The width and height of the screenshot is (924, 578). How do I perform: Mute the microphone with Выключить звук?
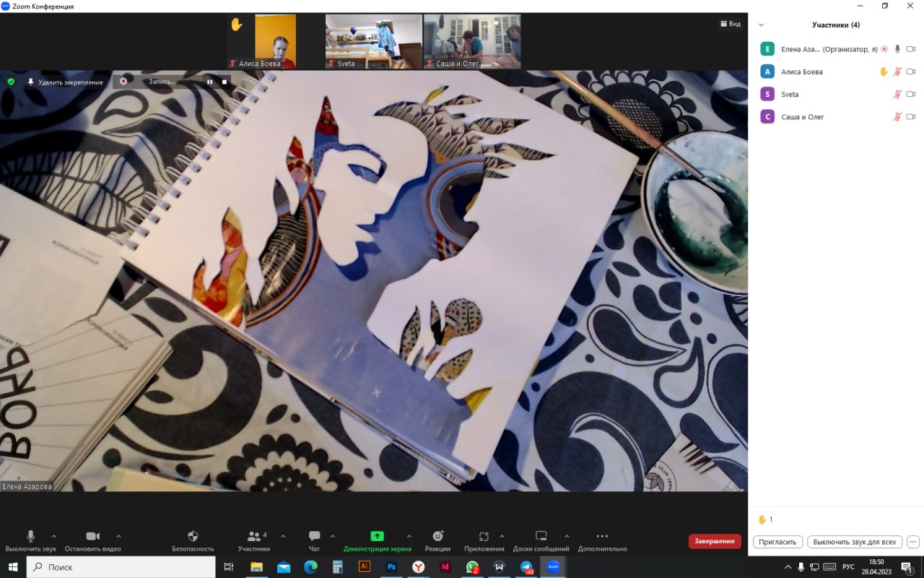pos(30,540)
